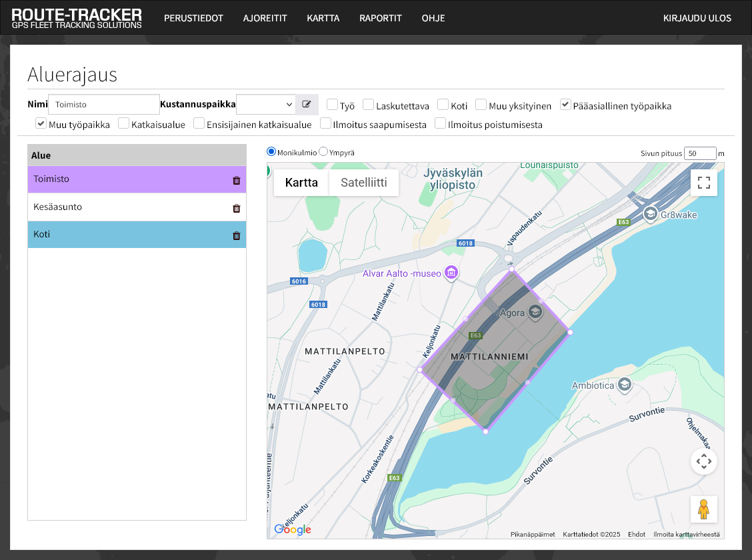Image resolution: width=752 pixels, height=560 pixels.
Task: Uncheck Pääasiallinen työpaikka checkbox
Action: (x=565, y=105)
